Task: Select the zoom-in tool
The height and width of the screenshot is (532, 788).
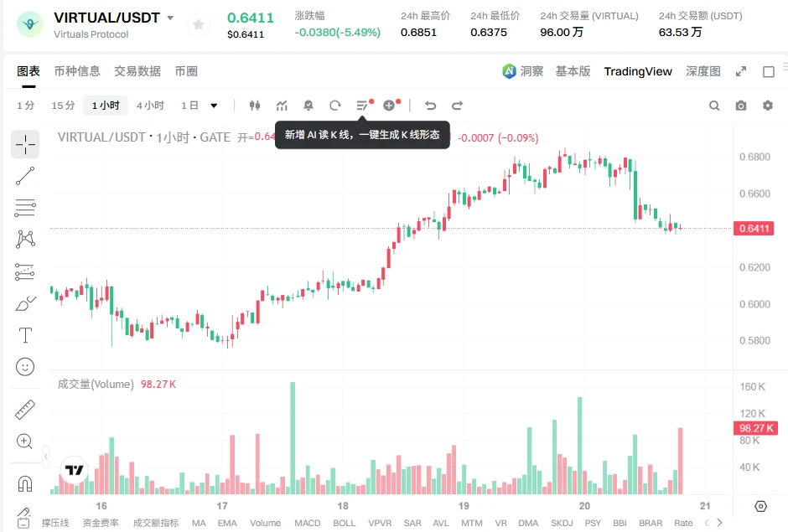Action: coord(25,442)
